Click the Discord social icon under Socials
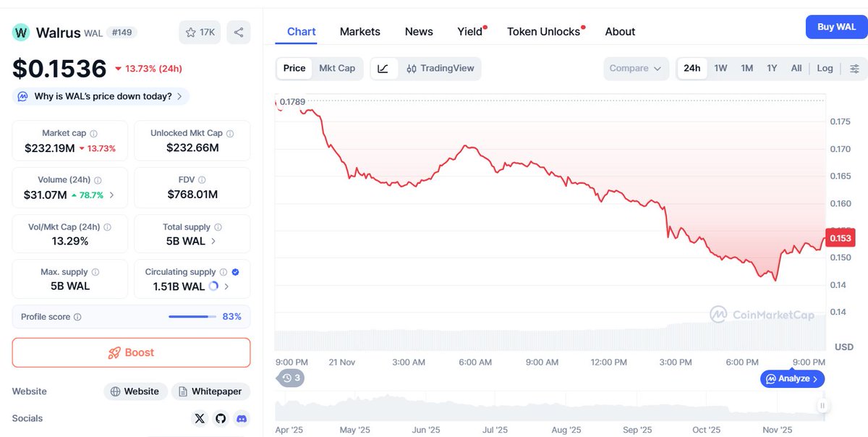Screen dimensions: 868x437 (x=242, y=418)
